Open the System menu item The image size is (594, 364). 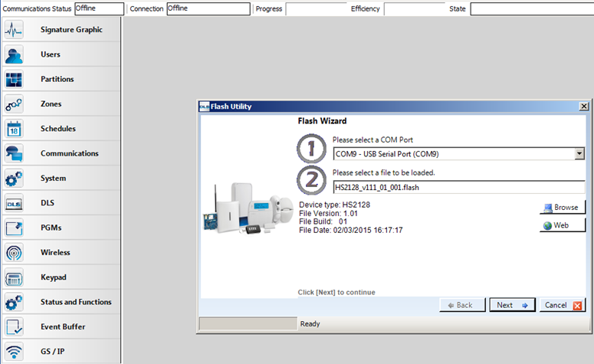pyautogui.click(x=53, y=179)
